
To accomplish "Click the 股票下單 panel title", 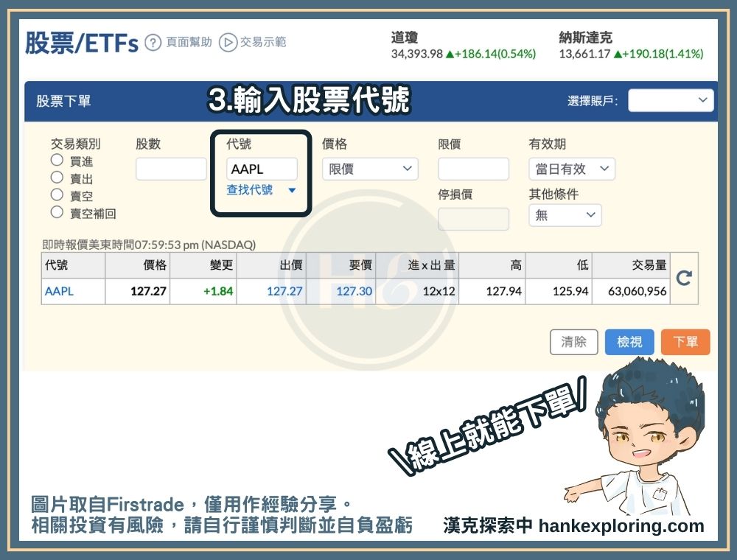I will 63,101.
